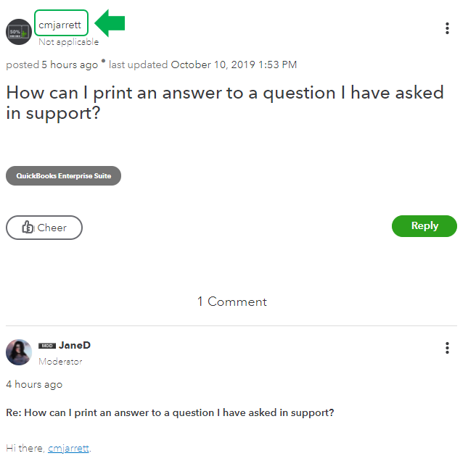Click the "4 hours ago" comment timestamp
Image resolution: width=476 pixels, height=461 pixels.
34,384
